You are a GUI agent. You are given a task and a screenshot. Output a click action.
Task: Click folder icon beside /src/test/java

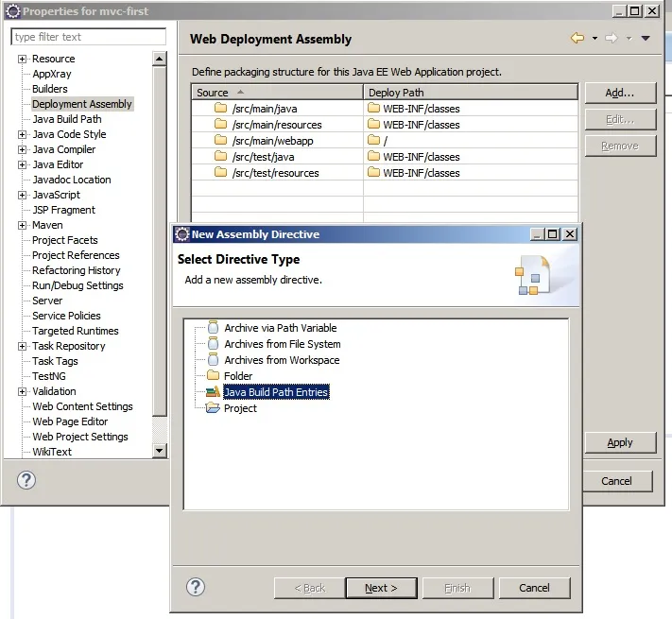point(221,156)
